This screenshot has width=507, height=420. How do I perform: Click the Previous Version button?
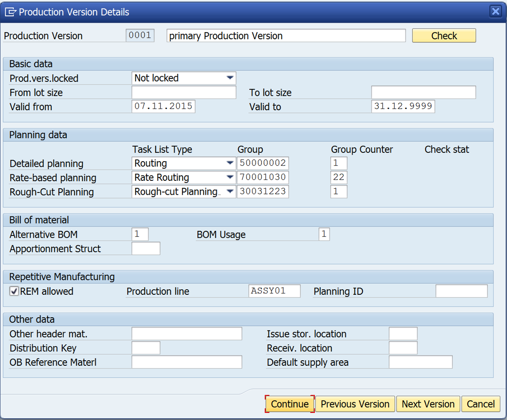tap(355, 404)
